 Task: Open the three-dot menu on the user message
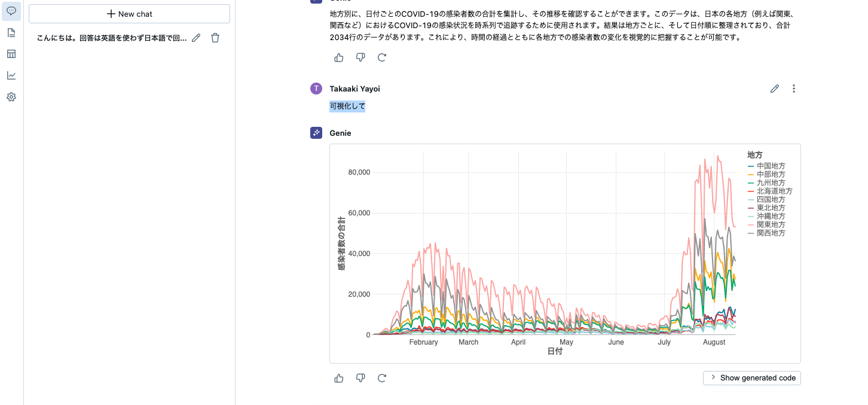[794, 88]
